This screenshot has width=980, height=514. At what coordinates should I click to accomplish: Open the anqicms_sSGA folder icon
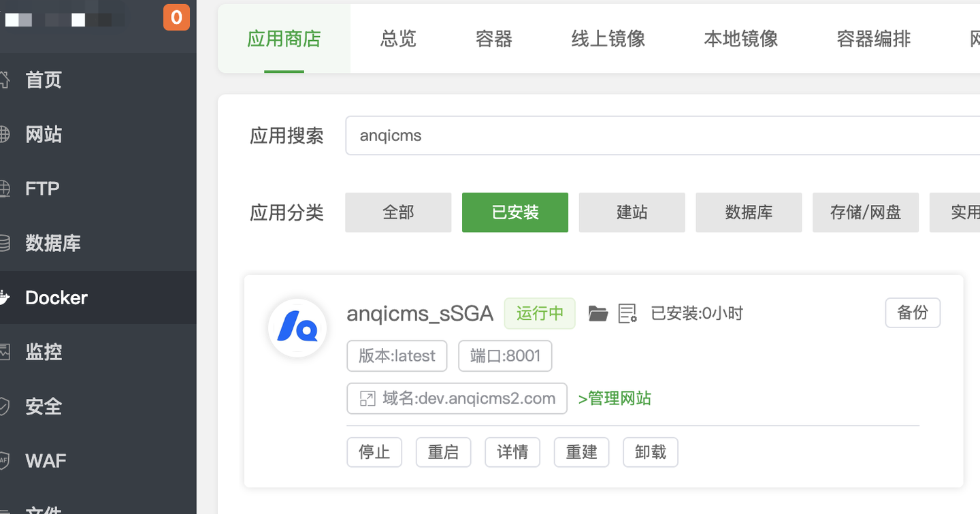(598, 313)
